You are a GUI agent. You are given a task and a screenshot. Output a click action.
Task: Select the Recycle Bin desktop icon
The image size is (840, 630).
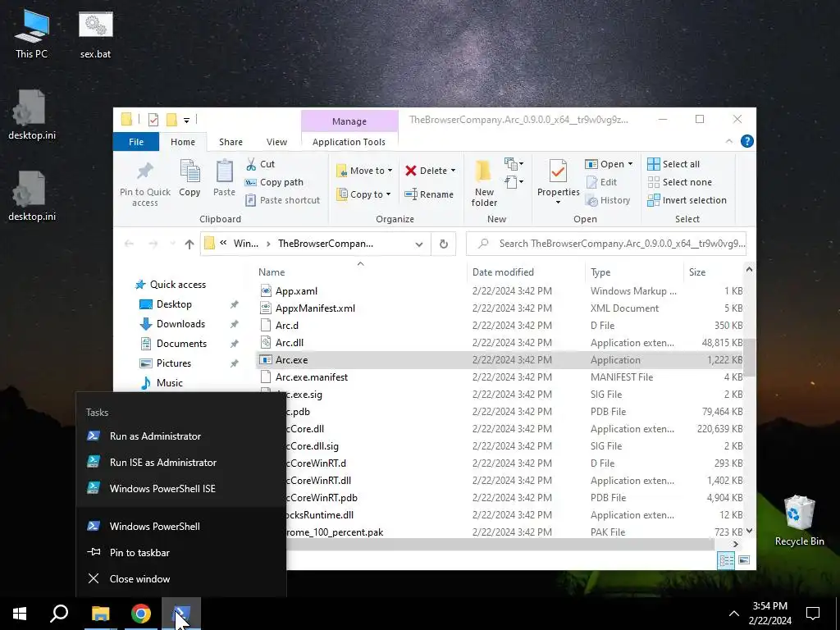[x=799, y=519]
